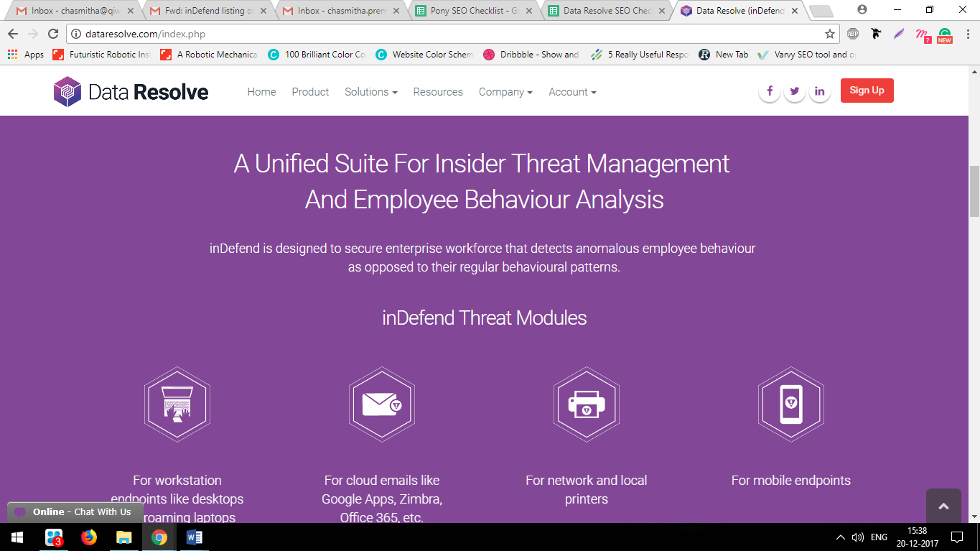Go to the Home nav link
Image resolution: width=980 pixels, height=551 pixels.
tap(261, 92)
